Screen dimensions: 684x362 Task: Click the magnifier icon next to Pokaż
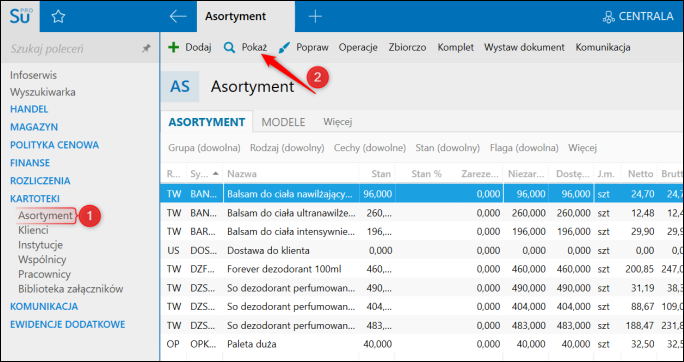point(229,47)
